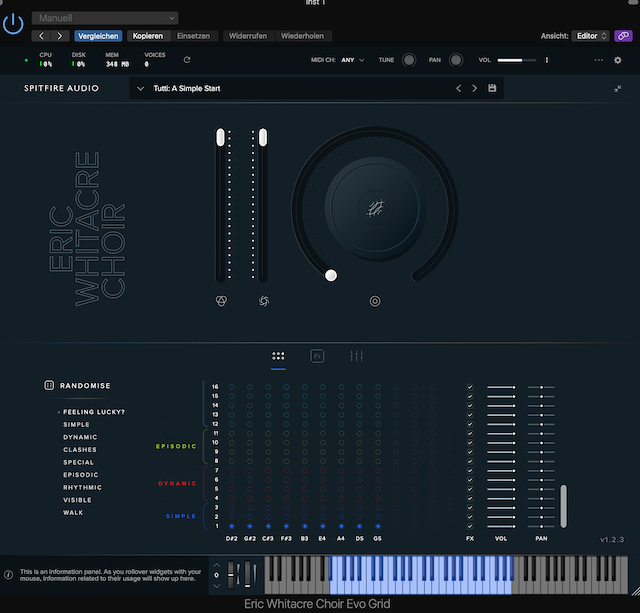Image resolution: width=640 pixels, height=613 pixels.
Task: Click the RANDOMISE button label
Action: (x=85, y=386)
